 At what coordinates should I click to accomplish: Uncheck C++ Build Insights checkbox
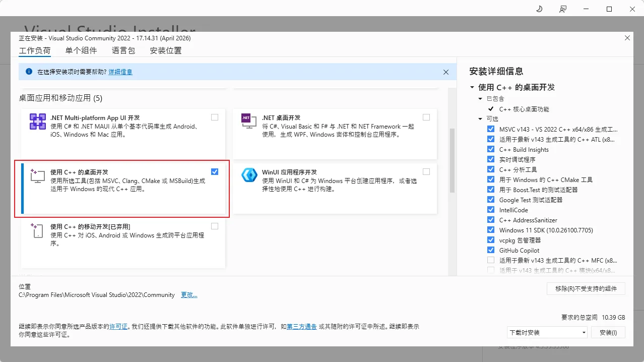(x=491, y=149)
